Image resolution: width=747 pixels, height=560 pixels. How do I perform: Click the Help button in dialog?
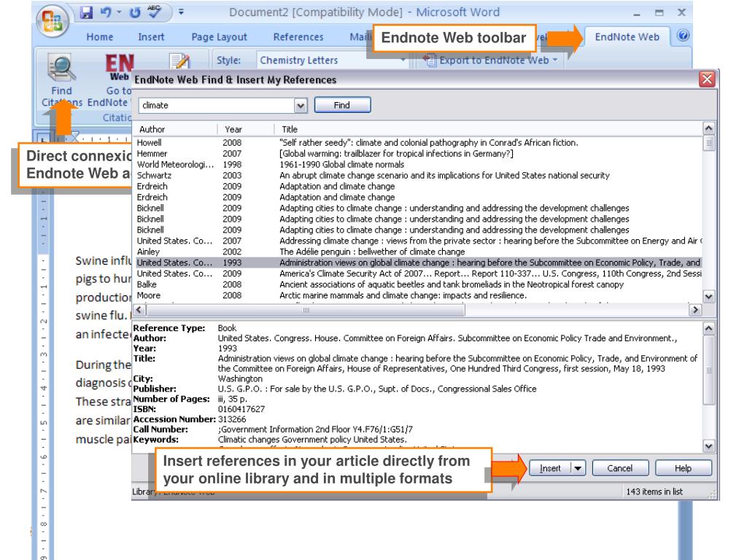(x=683, y=468)
